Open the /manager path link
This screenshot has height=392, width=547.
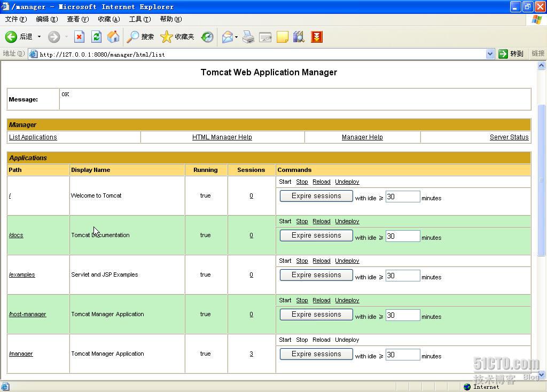click(x=21, y=354)
